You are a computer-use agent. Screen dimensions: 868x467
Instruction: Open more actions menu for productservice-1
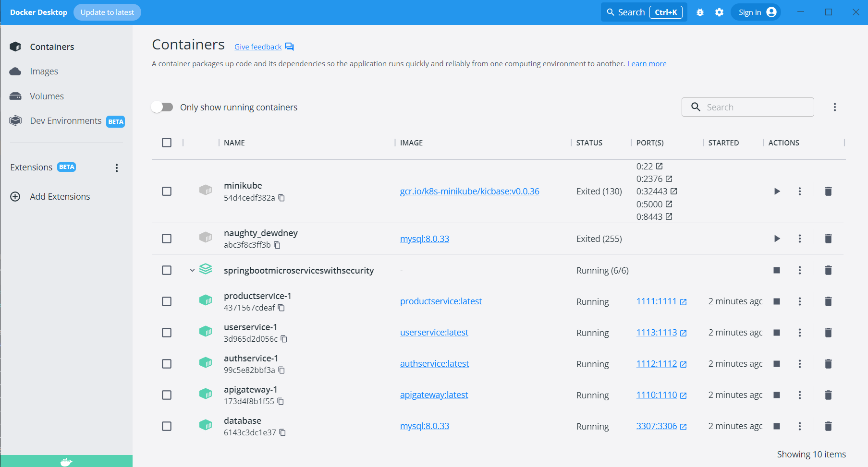click(800, 301)
